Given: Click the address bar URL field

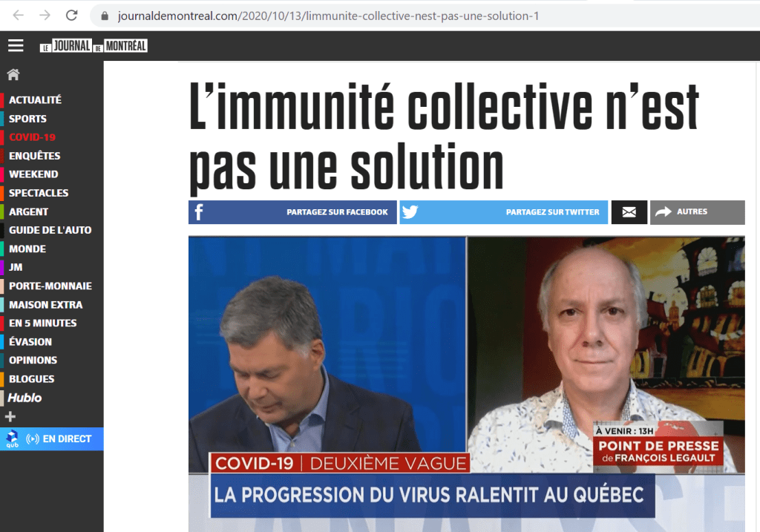Looking at the screenshot, I should 427,16.
